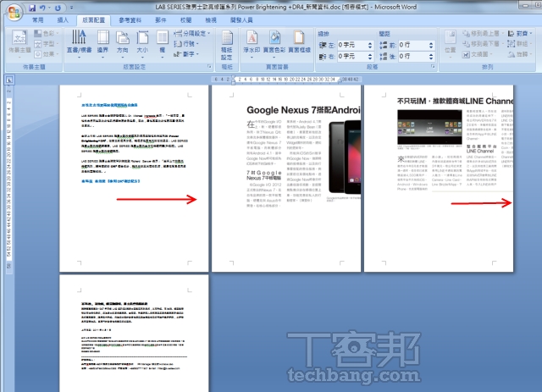The height and width of the screenshot is (392, 542).
Task: Select the Google Nexus 7 page thumbnail
Action: pyautogui.click(x=285, y=178)
